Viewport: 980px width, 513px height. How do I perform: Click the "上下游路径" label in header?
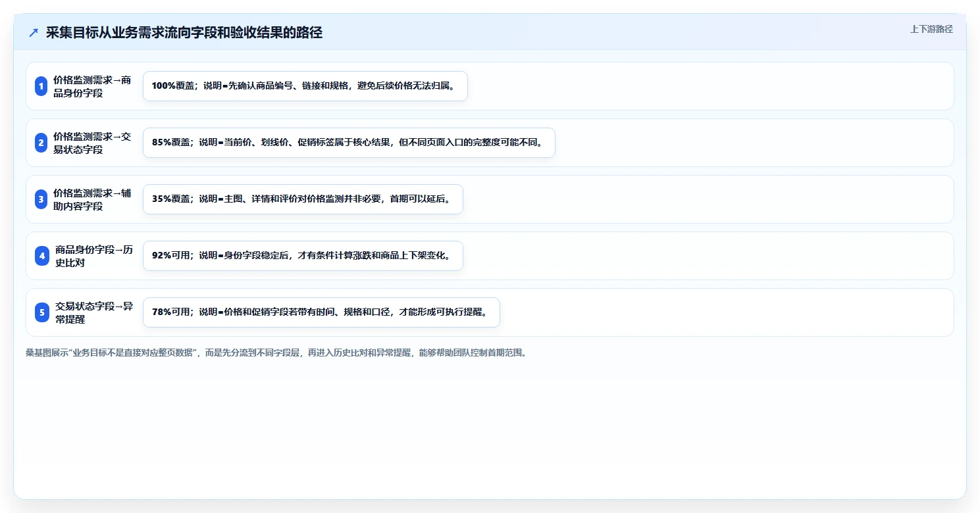(x=931, y=29)
